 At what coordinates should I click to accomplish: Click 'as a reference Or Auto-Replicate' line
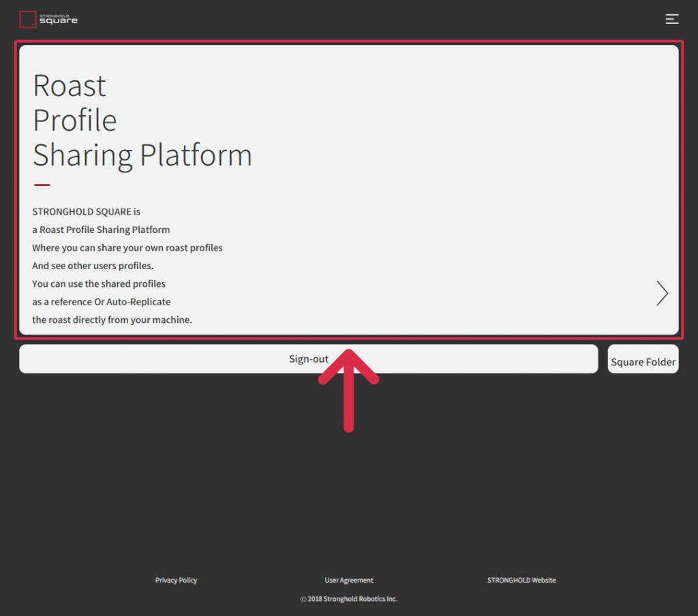[x=102, y=302]
